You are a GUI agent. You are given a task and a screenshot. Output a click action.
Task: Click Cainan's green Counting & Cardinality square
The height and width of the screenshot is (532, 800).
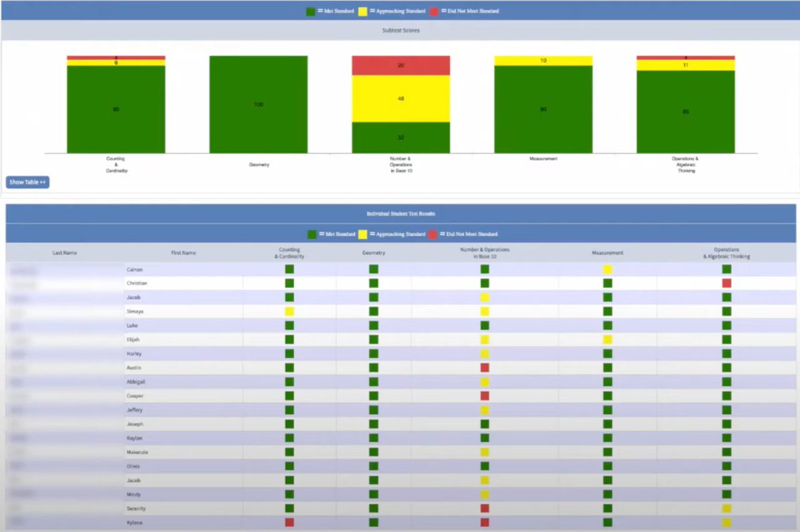pos(289,269)
